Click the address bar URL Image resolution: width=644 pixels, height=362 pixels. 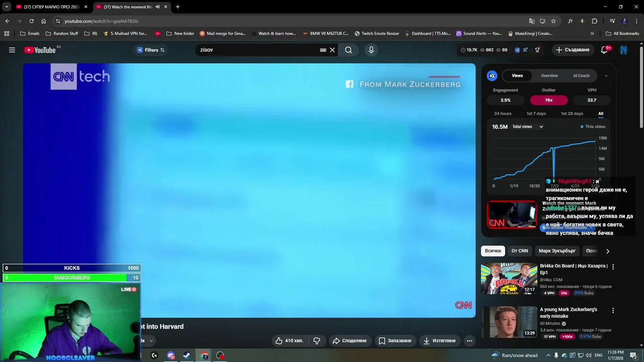click(101, 21)
